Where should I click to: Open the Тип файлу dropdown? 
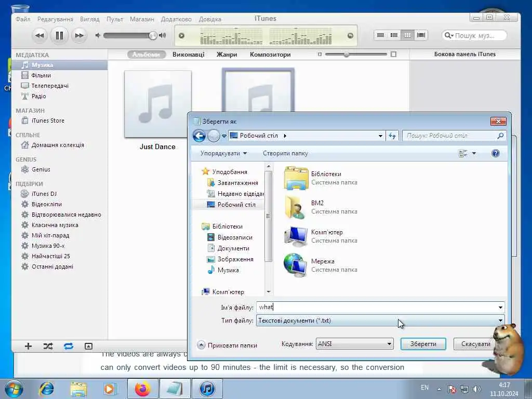click(380, 321)
